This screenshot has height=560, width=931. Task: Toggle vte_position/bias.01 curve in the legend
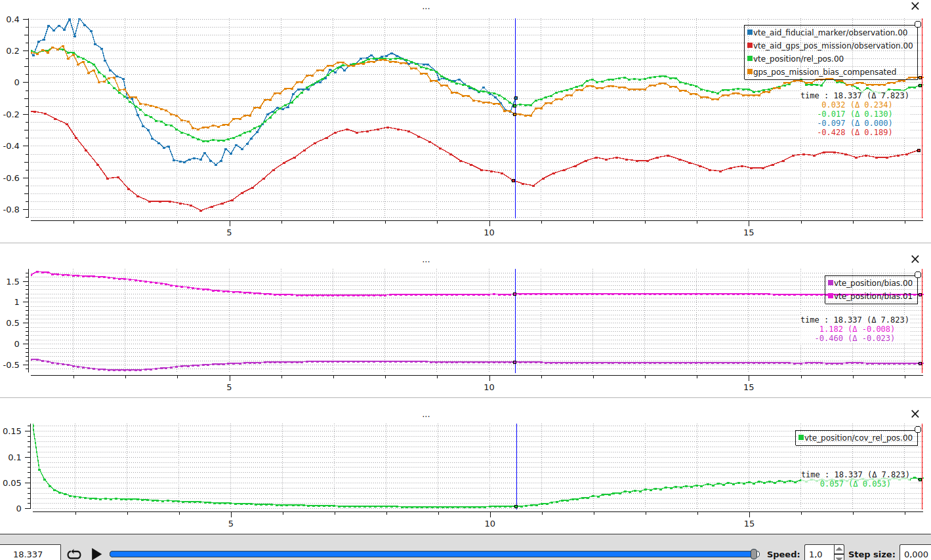point(870,296)
